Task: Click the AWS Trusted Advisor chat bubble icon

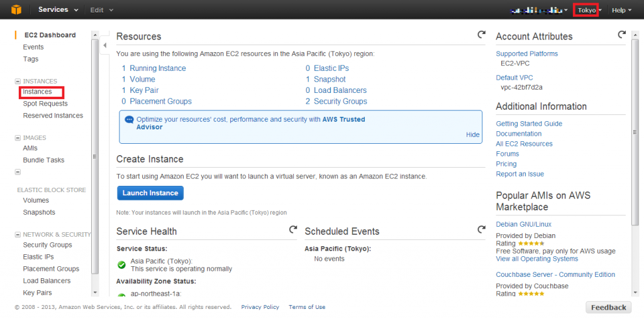Action: (x=130, y=120)
